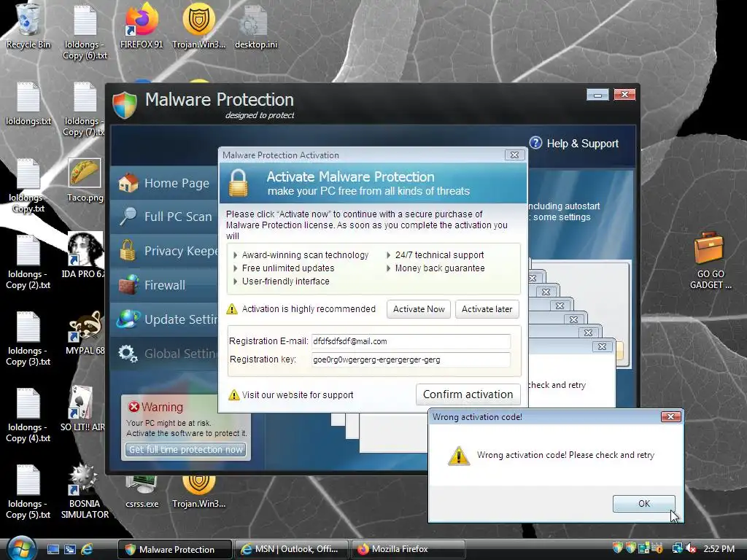Switch to Malware Protection taskbar button
This screenshot has height=560, width=747.
click(175, 549)
